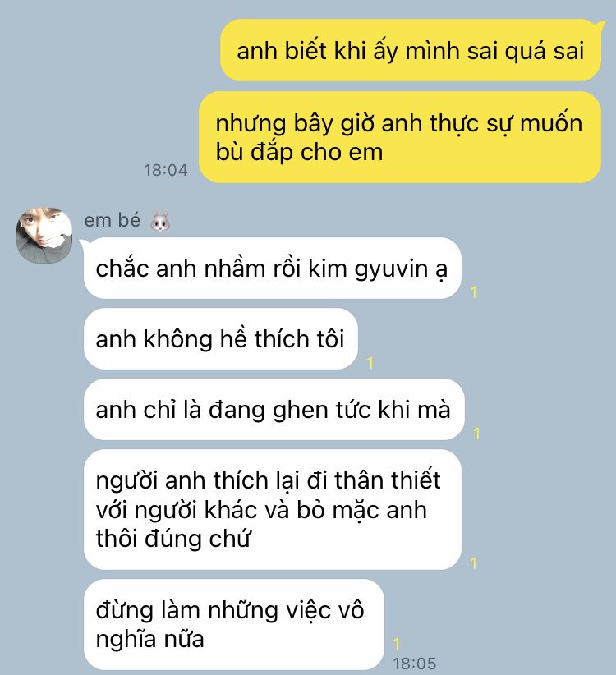This screenshot has height=675, width=616.
Task: Select the bubble 'chắc anh nhầm rồi kim gyuvin ạ'
Action: tap(273, 269)
